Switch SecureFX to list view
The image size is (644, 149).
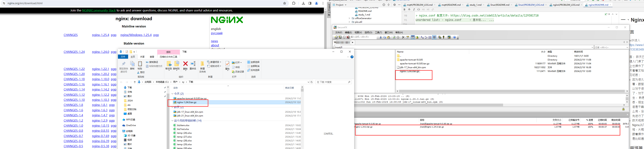pyautogui.click(x=430, y=37)
